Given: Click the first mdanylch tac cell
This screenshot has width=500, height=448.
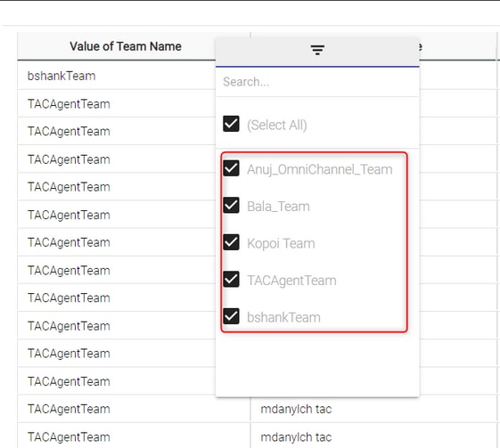Looking at the screenshot, I should click(x=296, y=409).
